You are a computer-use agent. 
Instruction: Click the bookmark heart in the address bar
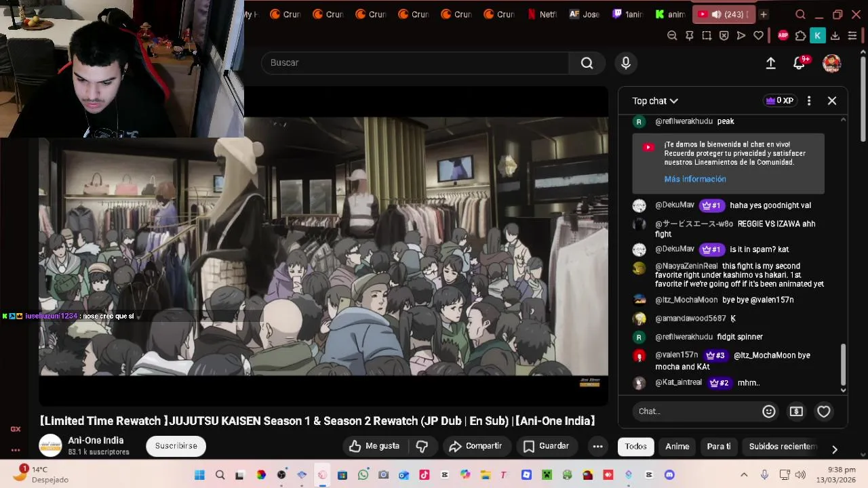[x=758, y=36]
